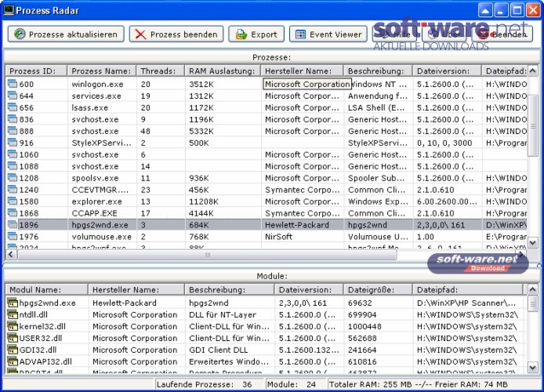This screenshot has width=544, height=392.
Task: Click the Microsoft Corporation cell in winlogon row
Action: pyautogui.click(x=307, y=84)
